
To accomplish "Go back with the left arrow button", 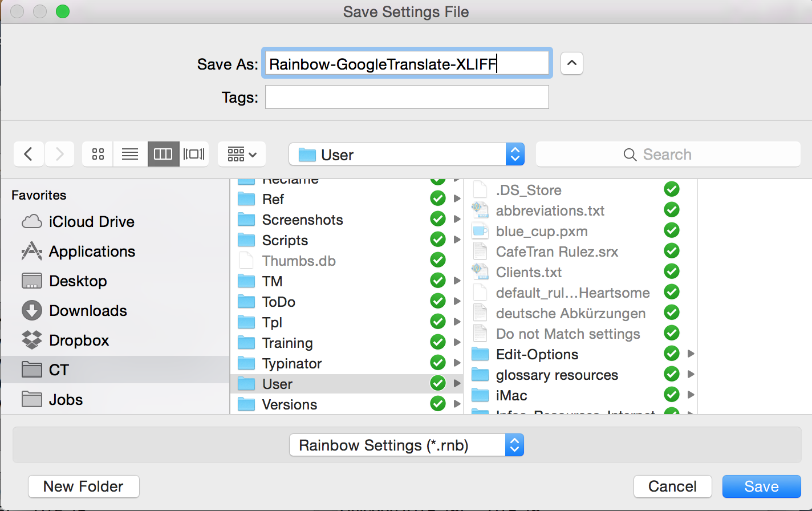I will [x=29, y=155].
